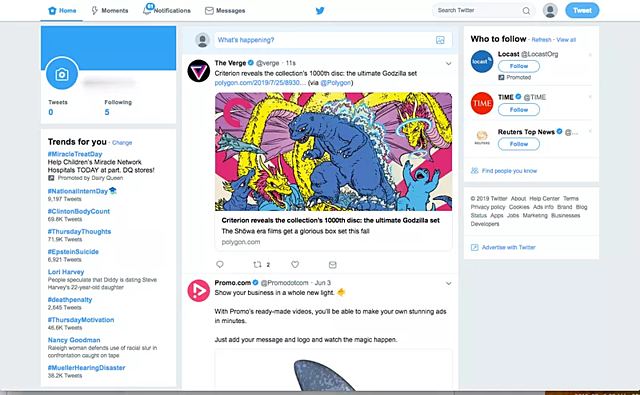Click the Twitter bird logo

320,11
